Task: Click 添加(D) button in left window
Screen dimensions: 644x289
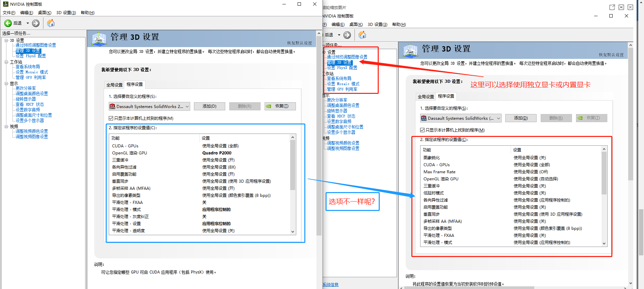Action: (209, 106)
